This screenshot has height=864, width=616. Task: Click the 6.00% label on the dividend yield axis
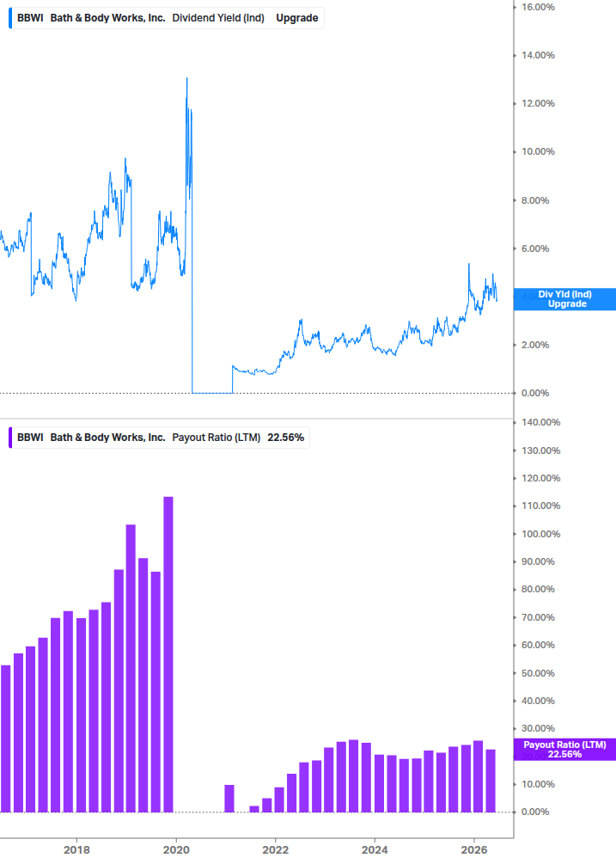[x=535, y=248]
